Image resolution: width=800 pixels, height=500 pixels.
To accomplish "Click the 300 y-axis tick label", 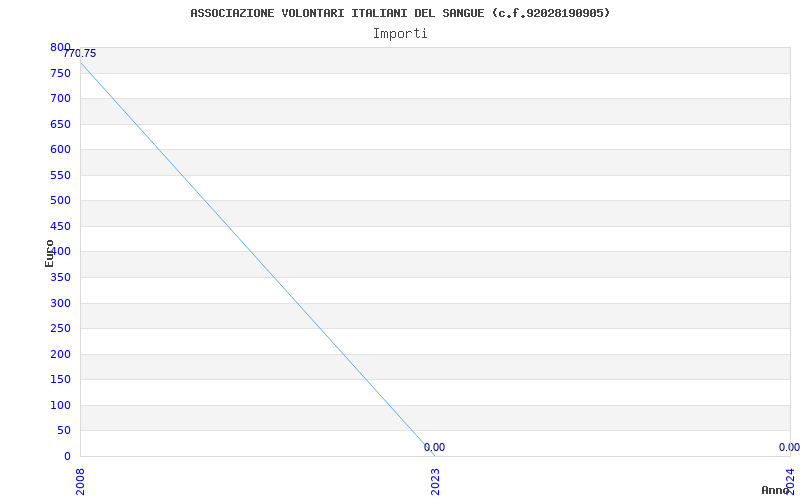I will click(60, 304).
